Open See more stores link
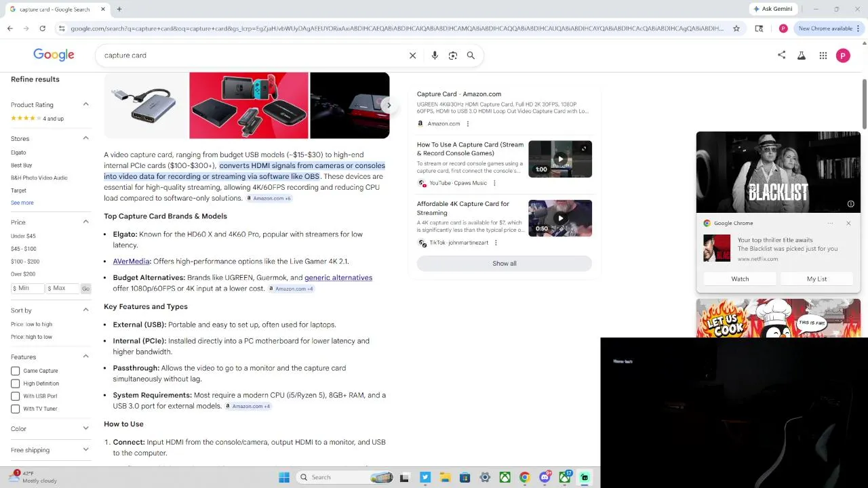The width and height of the screenshot is (868, 488). pos(22,203)
